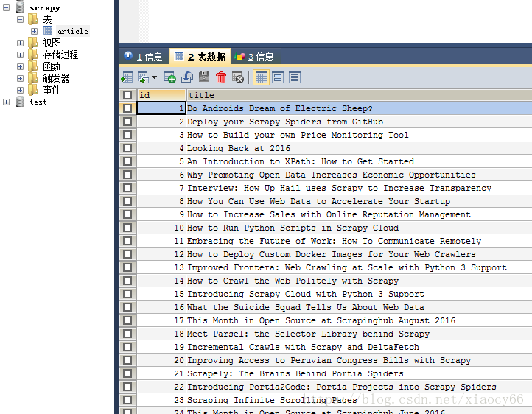This screenshot has height=414, width=532.
Task: Click the red trash delete rows icon
Action: click(x=221, y=77)
